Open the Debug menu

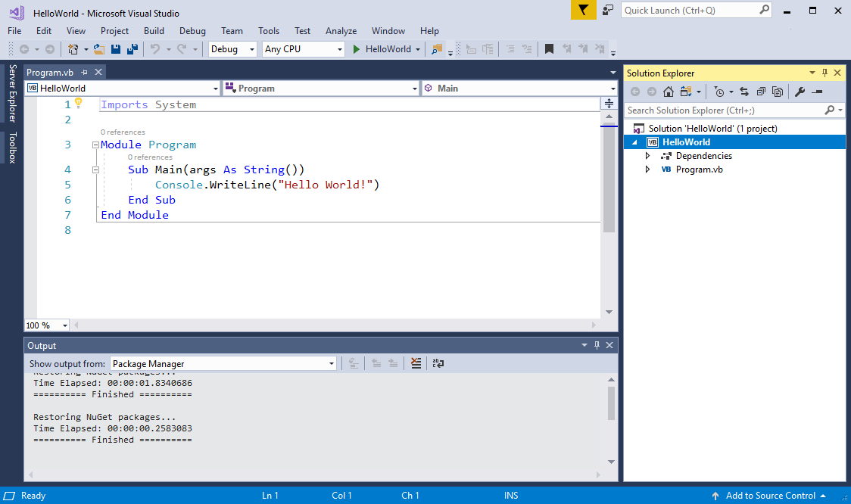point(192,31)
